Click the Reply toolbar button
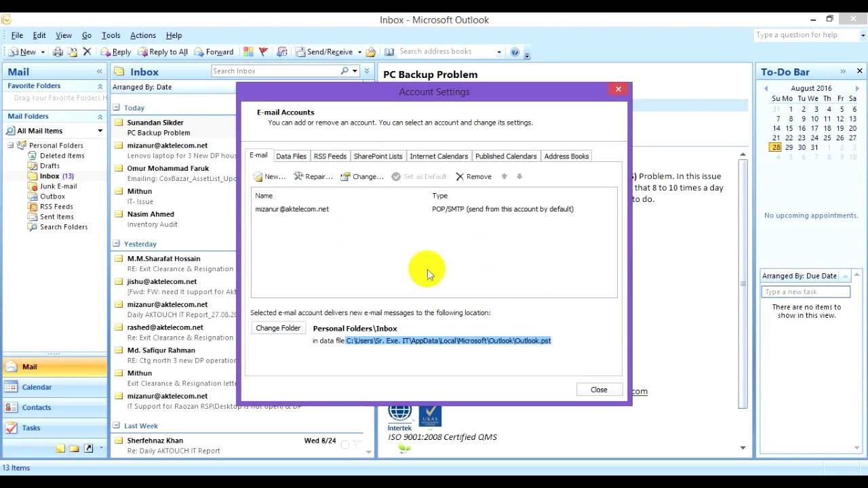Screen dimensions: 868x488 point(116,52)
